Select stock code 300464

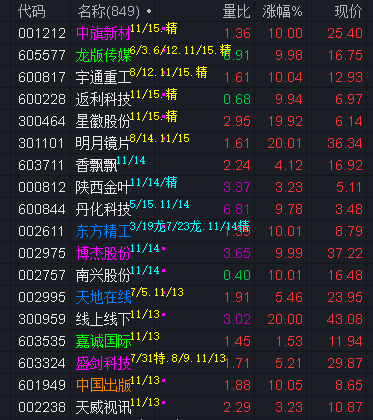pyautogui.click(x=42, y=121)
